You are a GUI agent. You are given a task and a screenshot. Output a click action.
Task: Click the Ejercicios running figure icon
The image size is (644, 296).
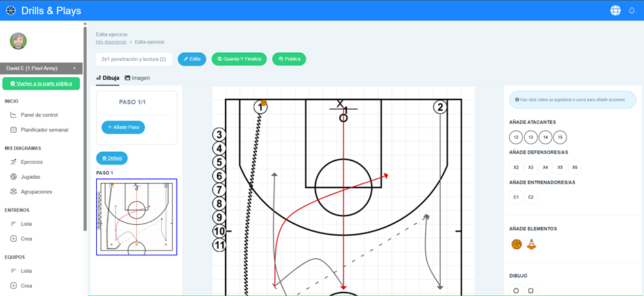(13, 162)
